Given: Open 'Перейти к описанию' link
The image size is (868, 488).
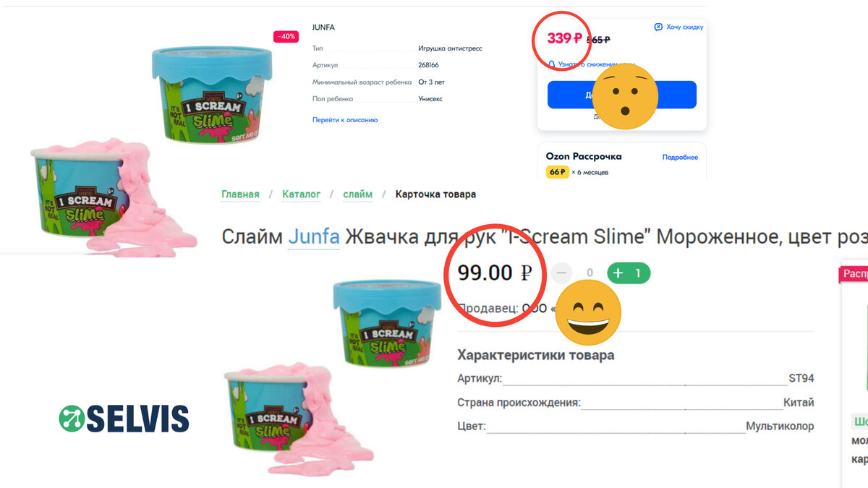Looking at the screenshot, I should coord(345,120).
